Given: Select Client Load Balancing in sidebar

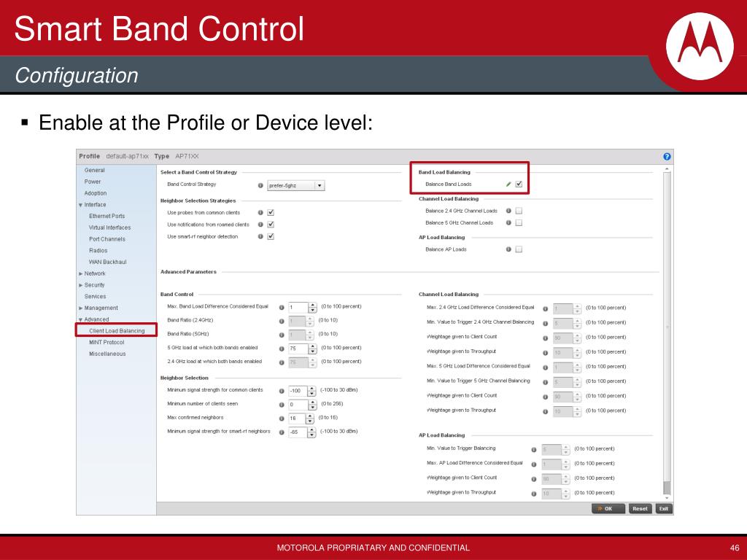Looking at the screenshot, I should coord(117,330).
